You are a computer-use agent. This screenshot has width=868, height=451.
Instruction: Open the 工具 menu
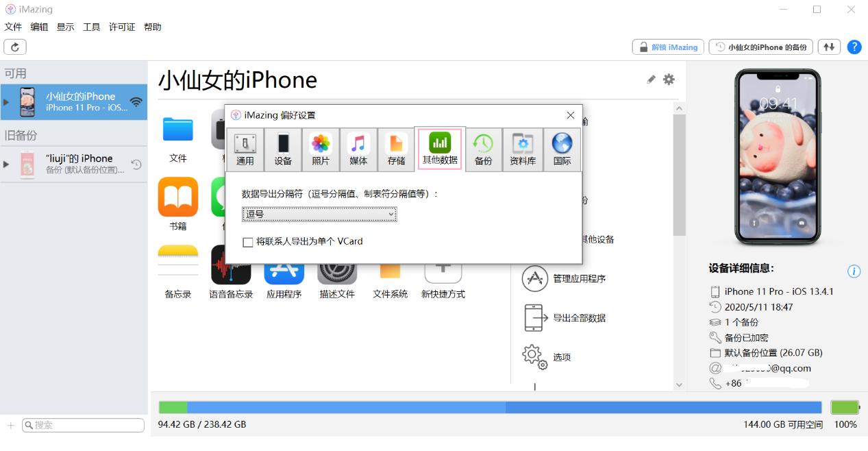[x=91, y=27]
